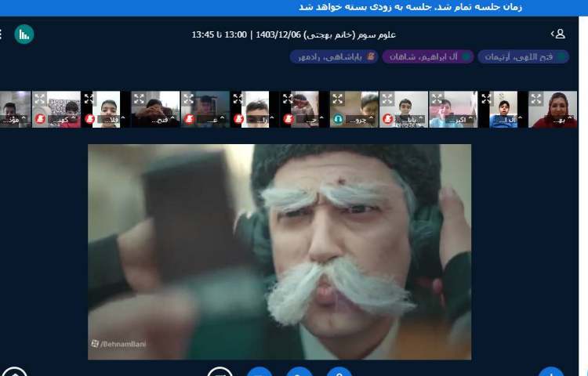588x376 pixels.
Task: Click red muted mic icon on حـ...
Action: click(x=289, y=119)
